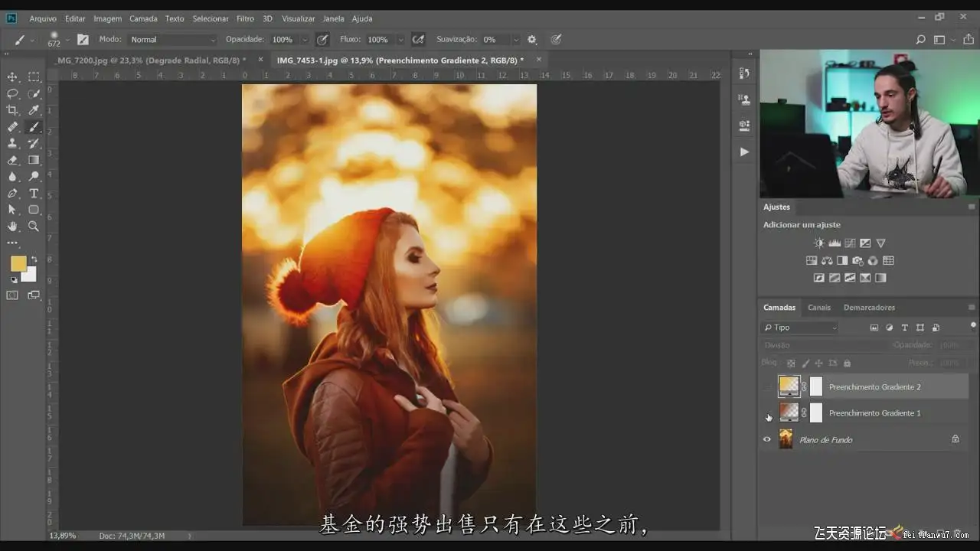Expand the Opacidade percentage dropdown
This screenshot has height=551, width=980.
tap(305, 39)
